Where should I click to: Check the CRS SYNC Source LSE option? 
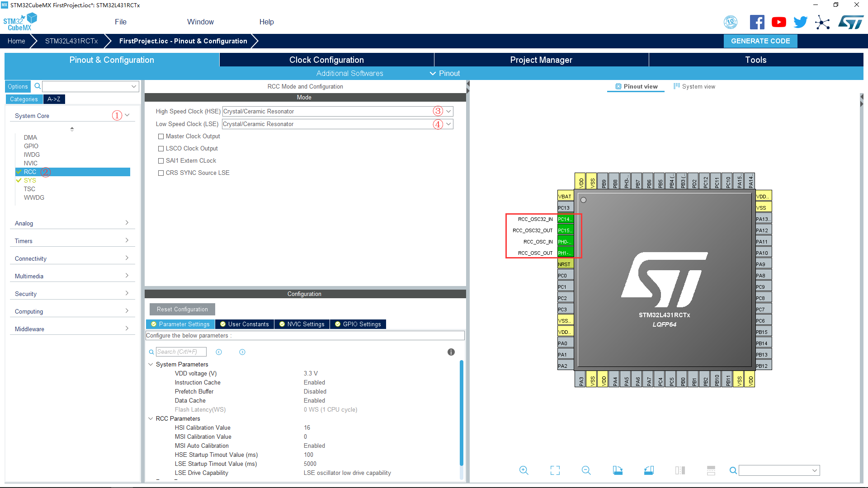click(161, 173)
